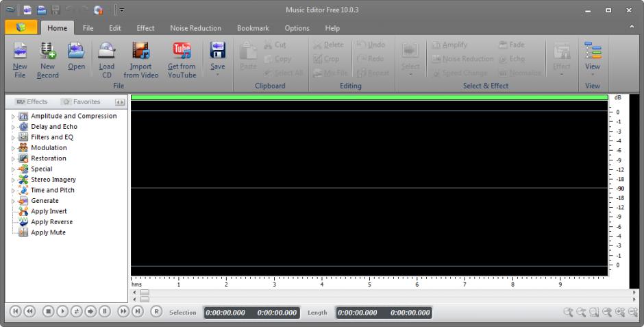Click quick access toolbar open icon
644x327 pixels.
coord(42,10)
